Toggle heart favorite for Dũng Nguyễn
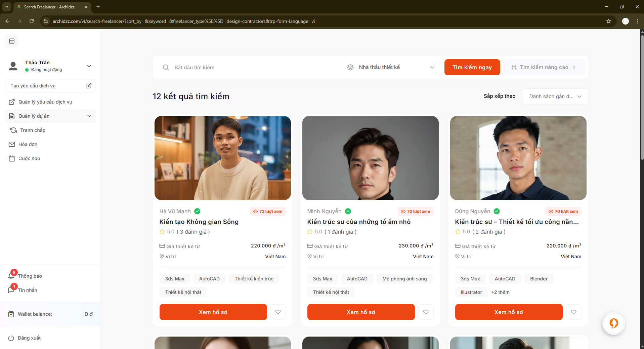The width and height of the screenshot is (644, 349). [x=573, y=312]
